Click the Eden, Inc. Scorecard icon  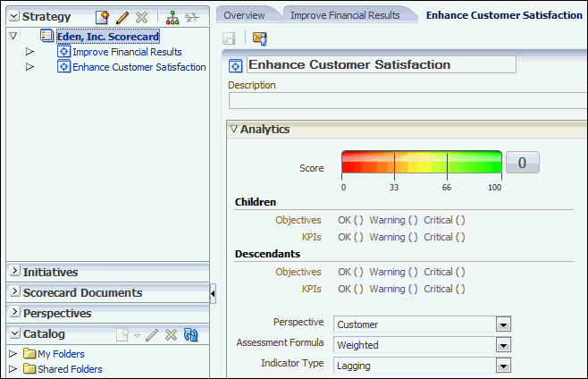click(x=46, y=36)
